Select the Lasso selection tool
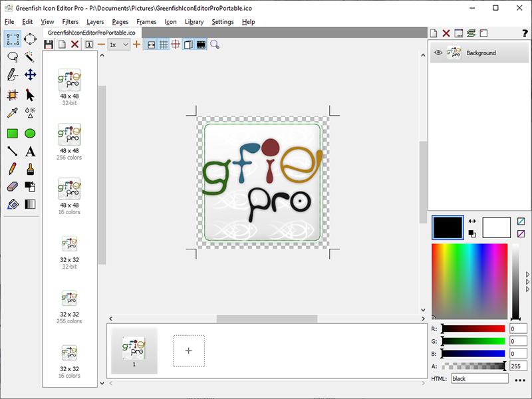 click(x=12, y=57)
